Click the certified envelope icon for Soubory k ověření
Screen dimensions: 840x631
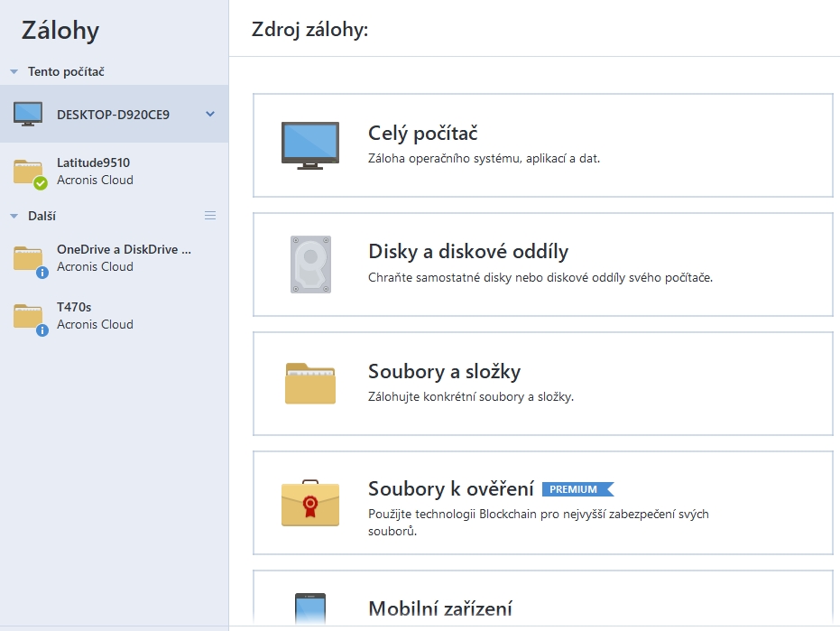(x=310, y=503)
